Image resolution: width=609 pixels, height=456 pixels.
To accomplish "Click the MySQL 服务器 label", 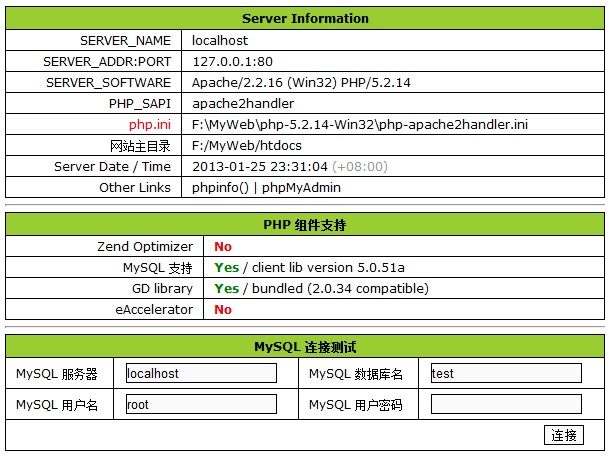I will tap(57, 374).
